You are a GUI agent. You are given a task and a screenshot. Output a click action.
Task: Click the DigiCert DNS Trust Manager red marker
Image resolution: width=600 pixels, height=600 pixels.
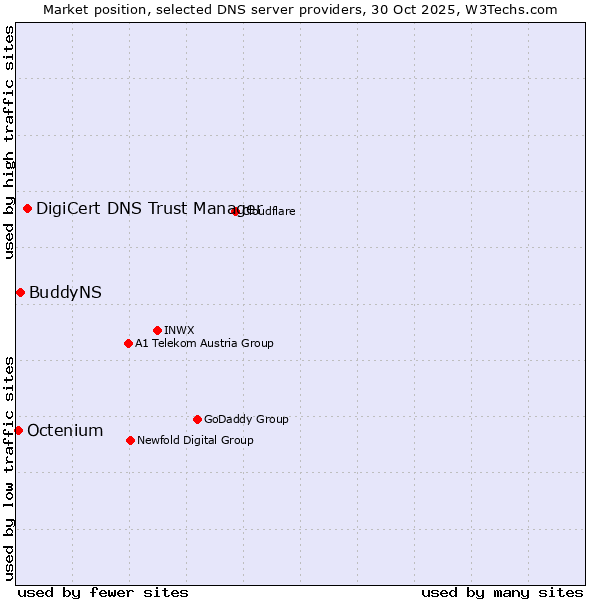click(28, 208)
